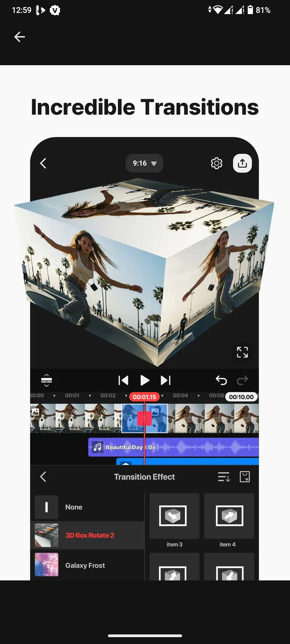
Task: Enter fullscreen preview mode
Action: coord(242,352)
